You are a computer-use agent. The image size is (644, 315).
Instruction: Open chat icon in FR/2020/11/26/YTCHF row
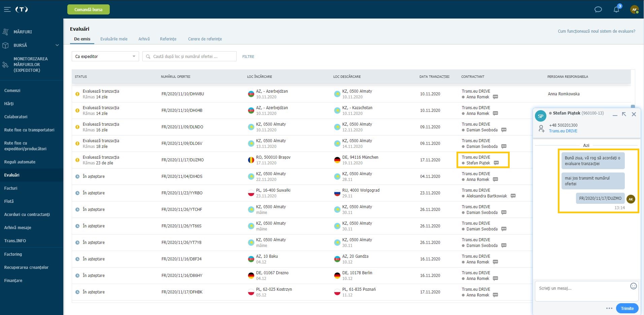(x=504, y=213)
